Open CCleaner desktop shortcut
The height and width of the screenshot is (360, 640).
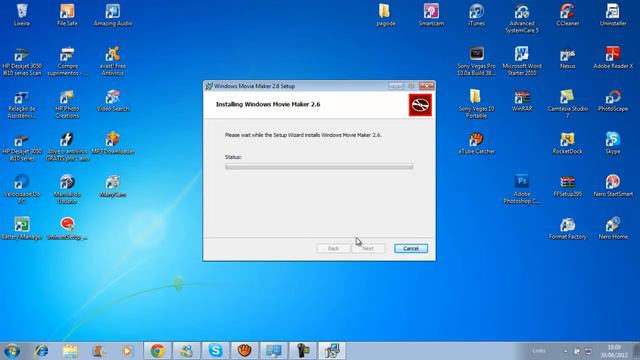tap(567, 15)
